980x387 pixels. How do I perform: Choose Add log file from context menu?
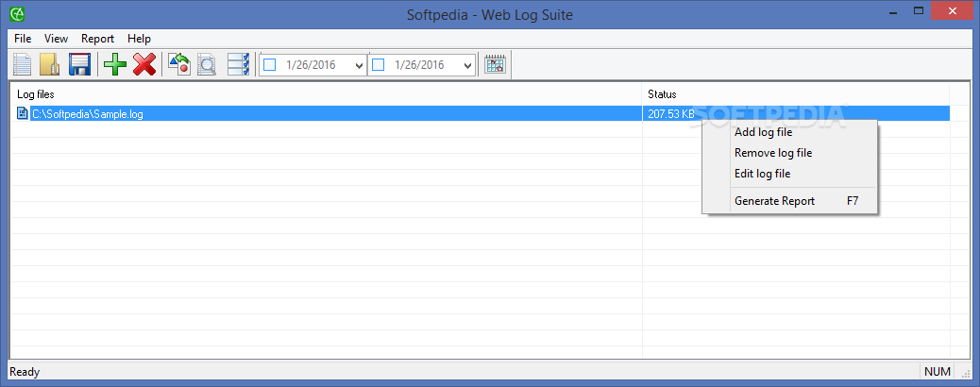point(790,132)
